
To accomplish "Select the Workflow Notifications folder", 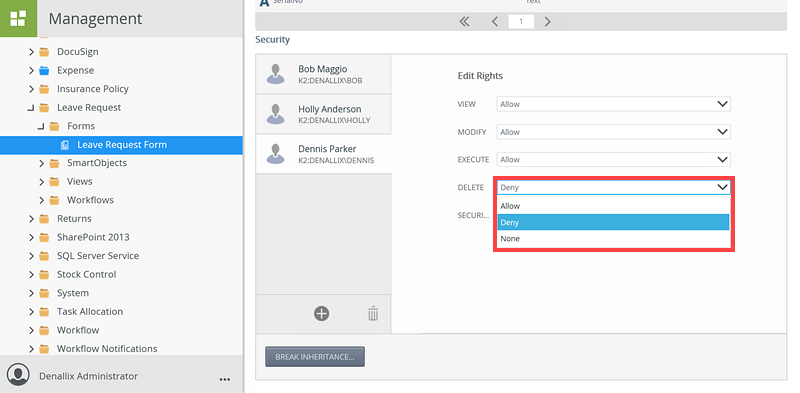I will pos(107,349).
